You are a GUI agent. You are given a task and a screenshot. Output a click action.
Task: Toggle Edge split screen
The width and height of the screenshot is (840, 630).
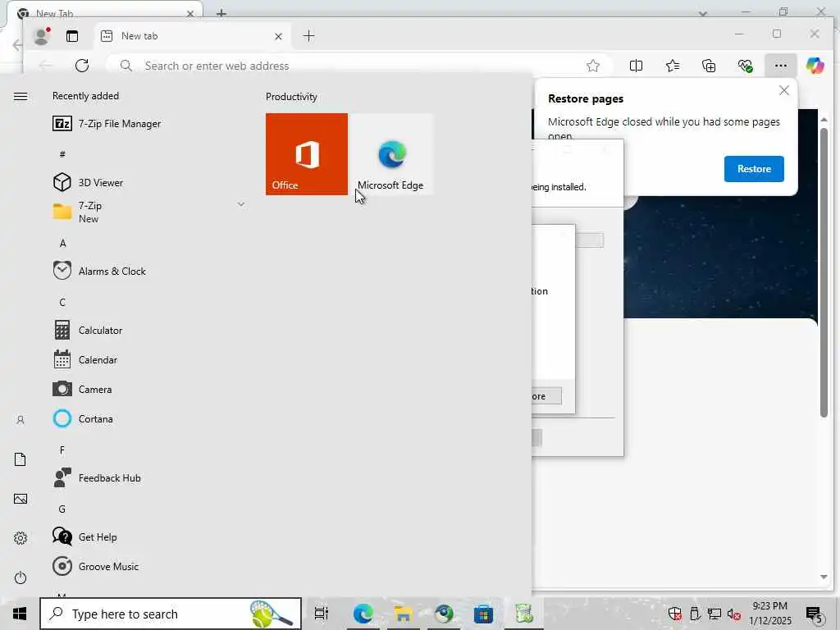pos(636,66)
